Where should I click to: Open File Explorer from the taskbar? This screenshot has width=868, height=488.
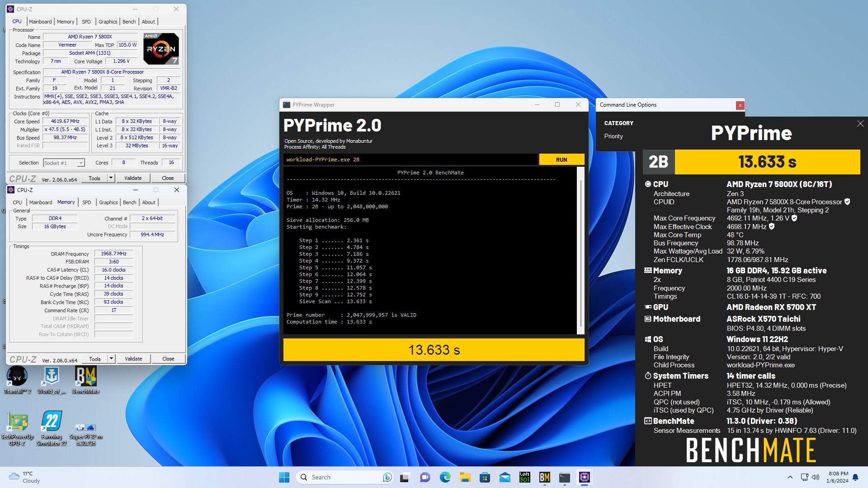tap(465, 477)
